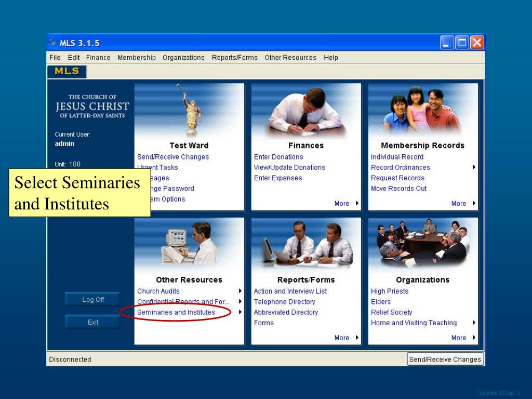Open the Move Records Out link

398,189
